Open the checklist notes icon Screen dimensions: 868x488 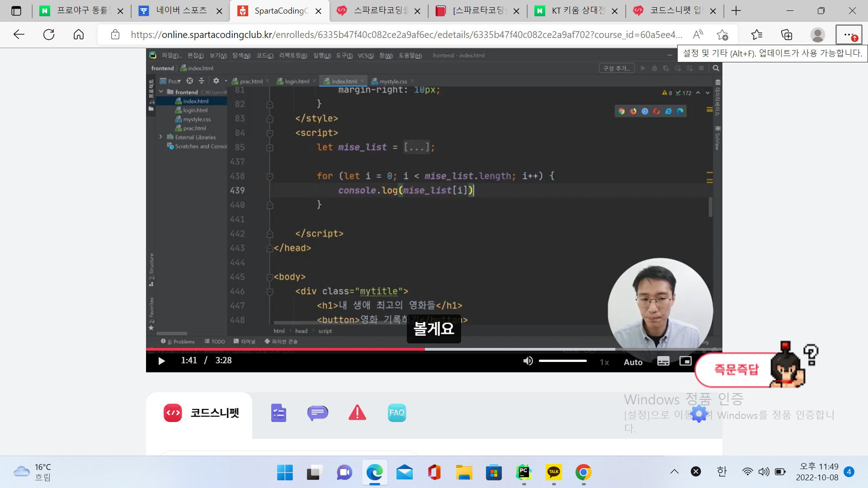click(278, 413)
